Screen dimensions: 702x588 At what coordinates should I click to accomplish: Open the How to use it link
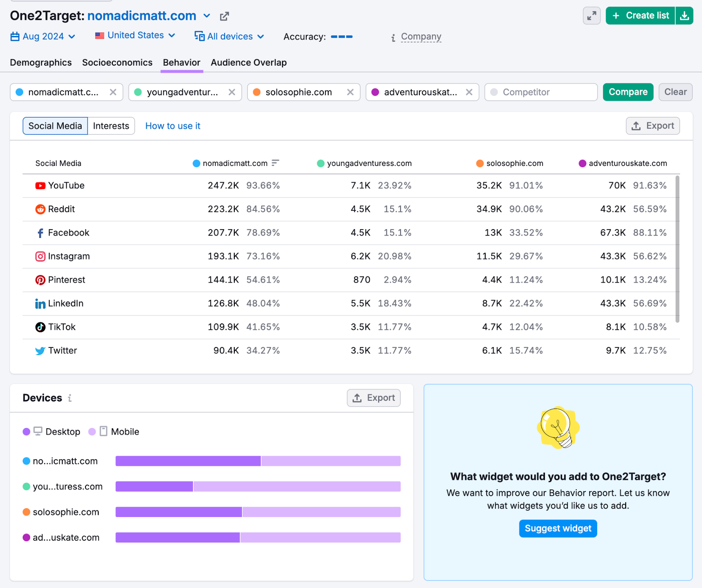pos(173,126)
